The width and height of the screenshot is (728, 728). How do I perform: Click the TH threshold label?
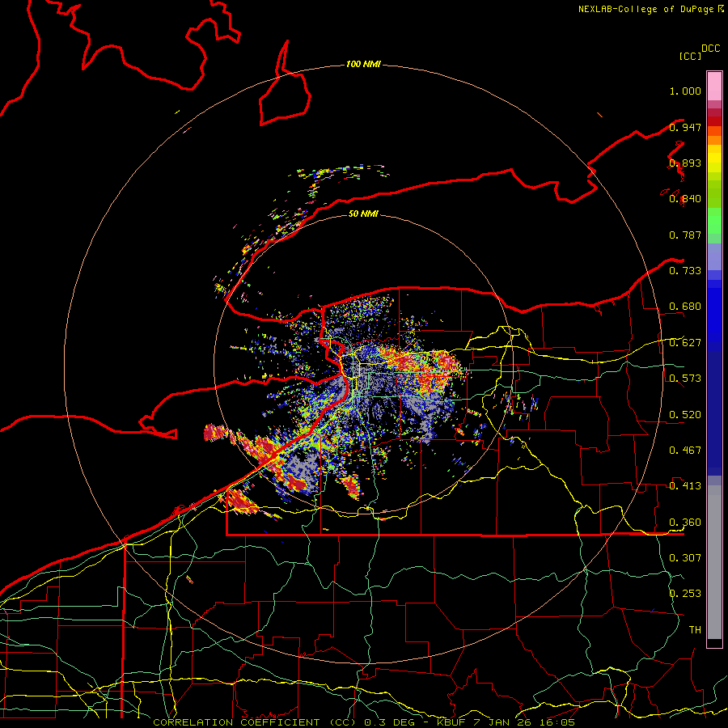click(x=695, y=630)
